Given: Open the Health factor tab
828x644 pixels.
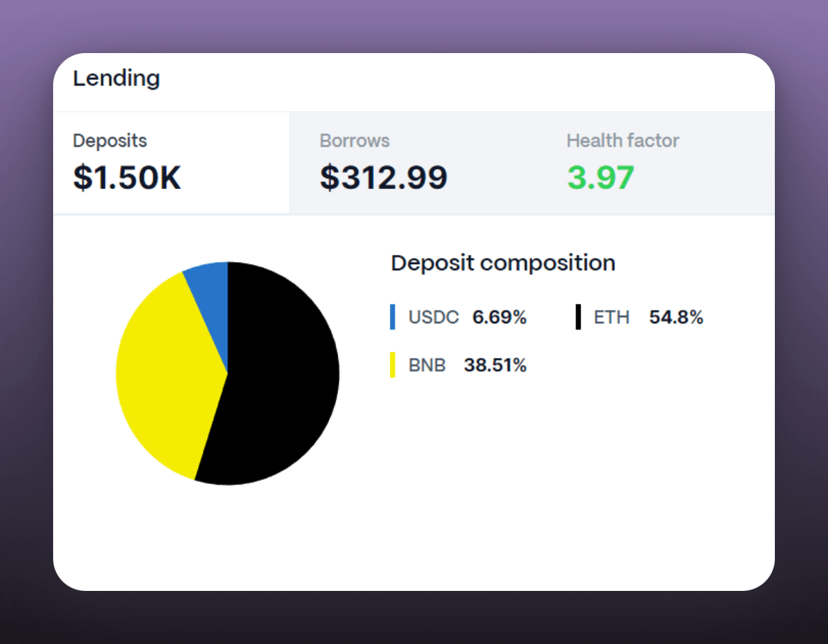Looking at the screenshot, I should pyautogui.click(x=622, y=141).
